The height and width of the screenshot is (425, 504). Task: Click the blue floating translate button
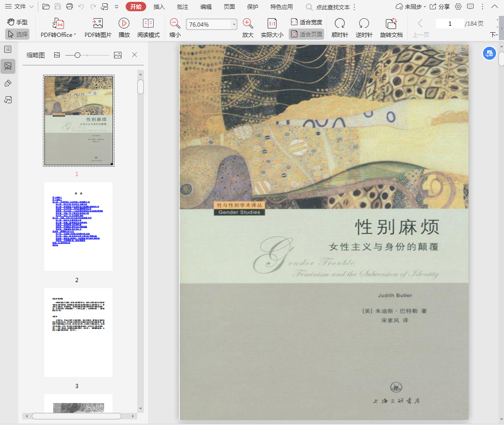(x=489, y=53)
